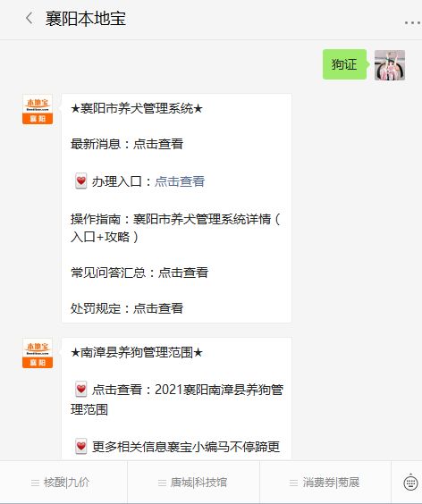Open 襄阳市养犬管理系统详情 guide link

(176, 228)
